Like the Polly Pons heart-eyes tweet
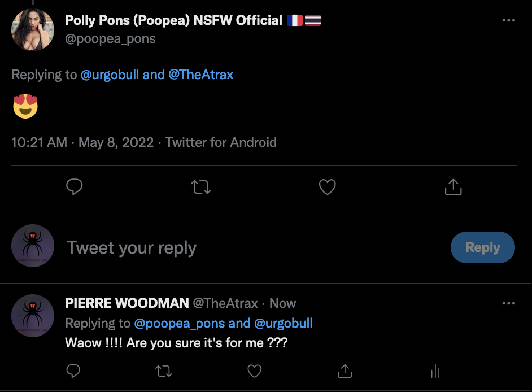 (328, 187)
